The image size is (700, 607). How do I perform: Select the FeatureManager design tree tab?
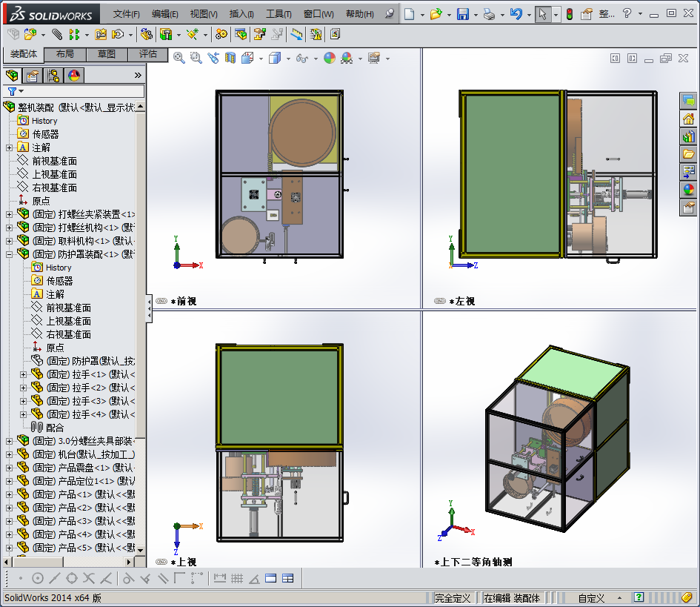tap(12, 76)
